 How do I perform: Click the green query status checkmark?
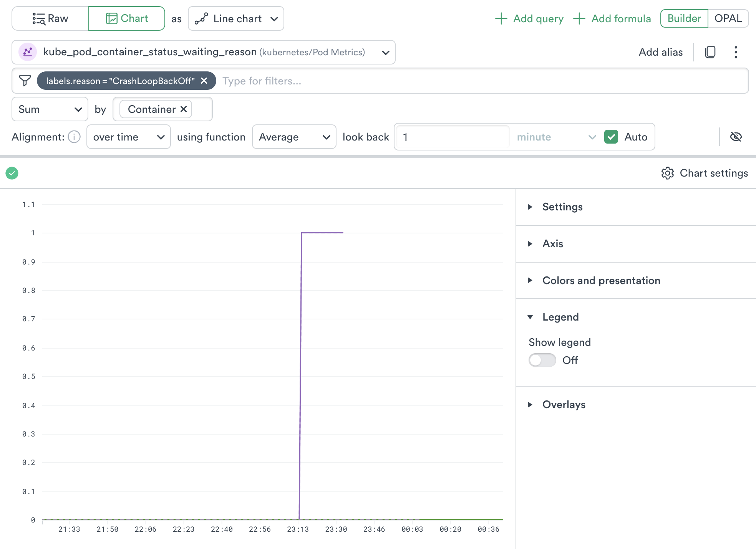(x=12, y=173)
